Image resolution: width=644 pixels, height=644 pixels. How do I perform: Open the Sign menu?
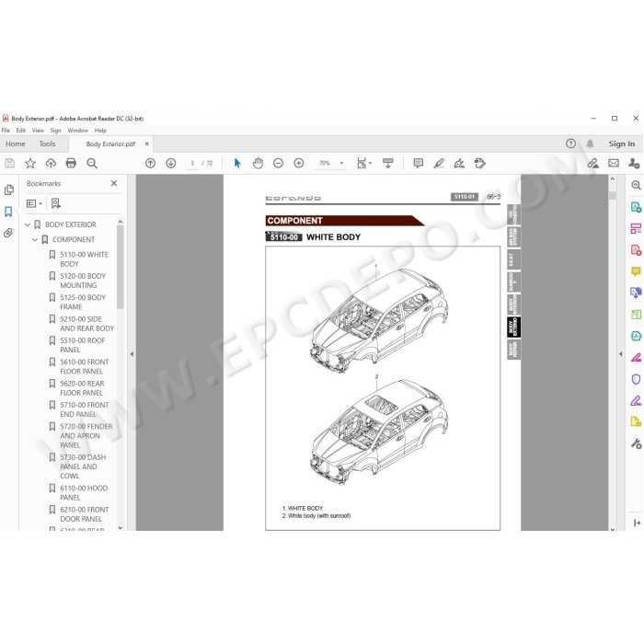pos(55,131)
